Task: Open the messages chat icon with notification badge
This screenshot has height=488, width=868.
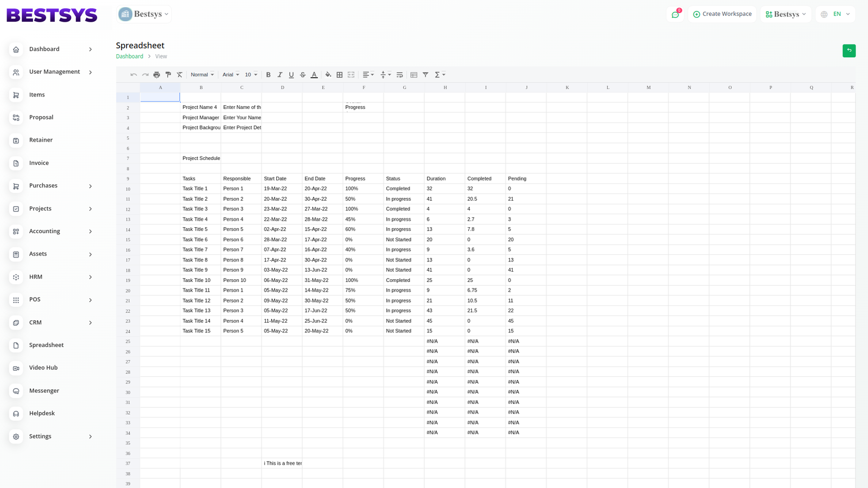Action: [x=675, y=15]
